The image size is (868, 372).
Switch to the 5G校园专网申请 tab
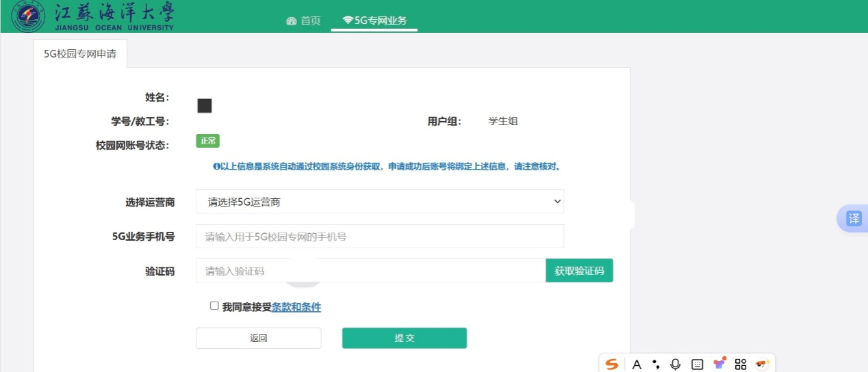pyautogui.click(x=80, y=54)
